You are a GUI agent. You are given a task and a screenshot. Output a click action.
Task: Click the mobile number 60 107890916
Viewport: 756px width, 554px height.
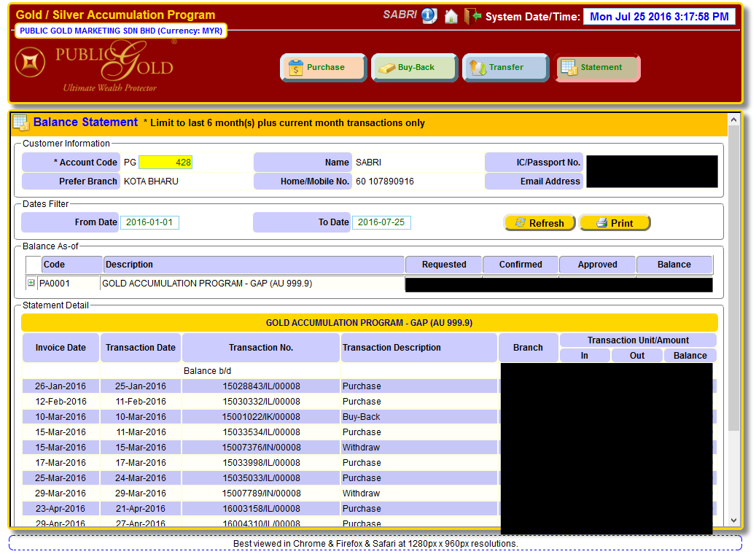(x=385, y=182)
